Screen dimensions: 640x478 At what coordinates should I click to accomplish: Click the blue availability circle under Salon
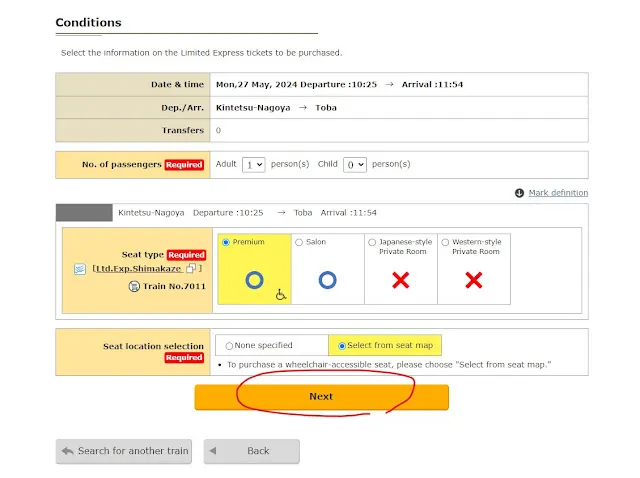(327, 280)
